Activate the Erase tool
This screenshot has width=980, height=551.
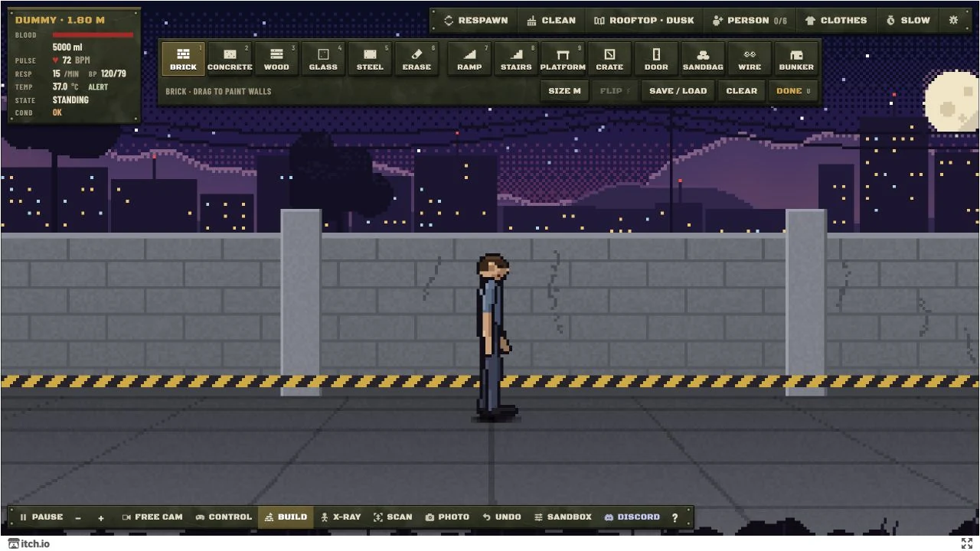pos(416,59)
